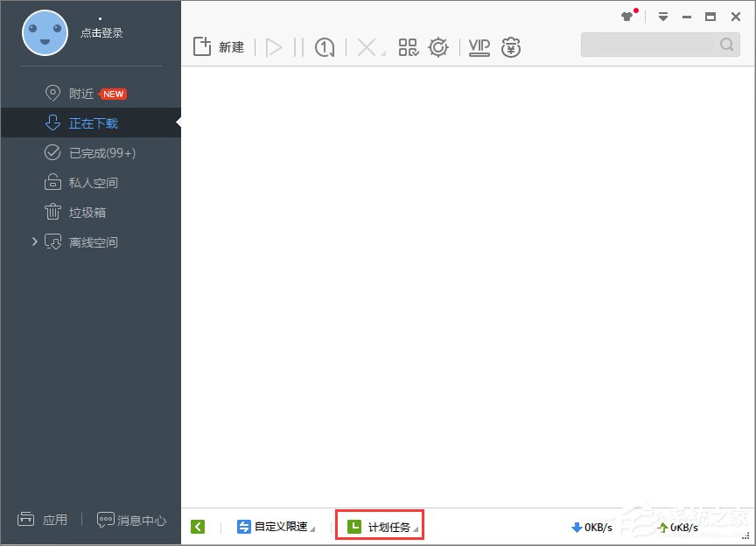The width and height of the screenshot is (756, 546).
Task: Click the settings gear icon
Action: click(438, 47)
